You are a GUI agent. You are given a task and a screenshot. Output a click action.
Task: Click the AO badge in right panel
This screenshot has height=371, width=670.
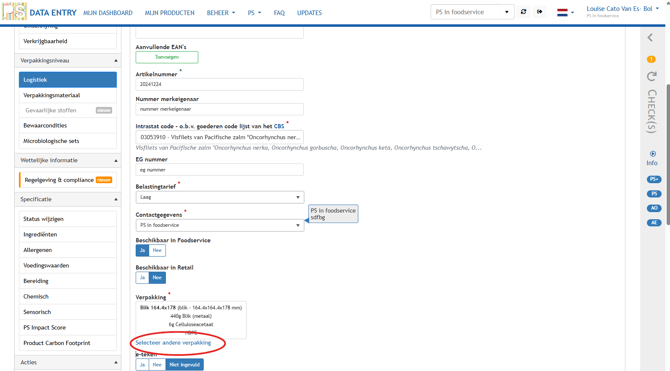(x=654, y=208)
